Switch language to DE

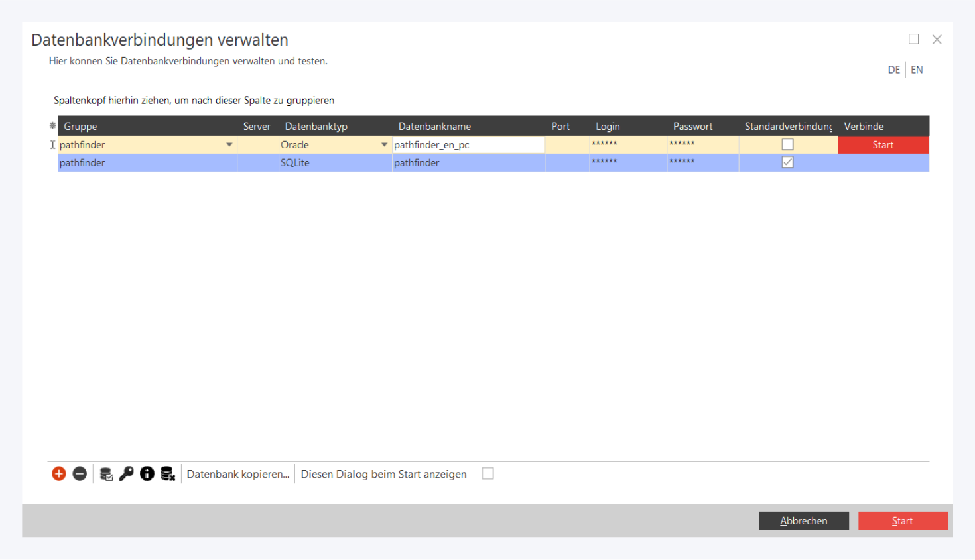point(893,69)
